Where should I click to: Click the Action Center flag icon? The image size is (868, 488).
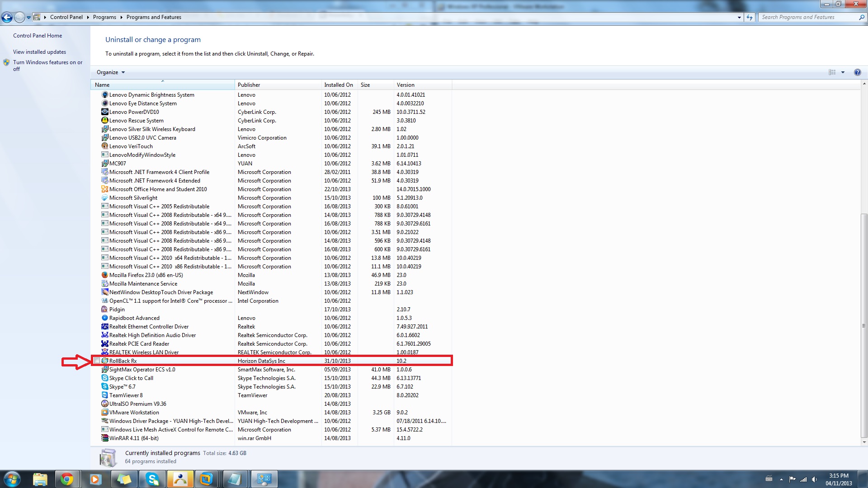point(792,479)
